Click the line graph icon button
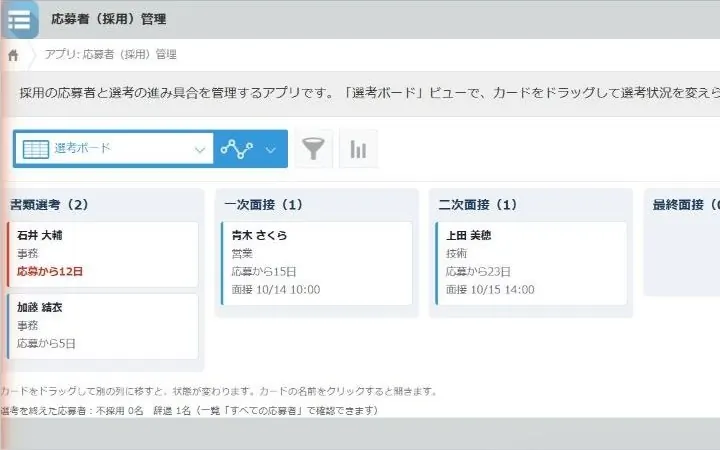This screenshot has height=450, width=720. click(x=237, y=149)
